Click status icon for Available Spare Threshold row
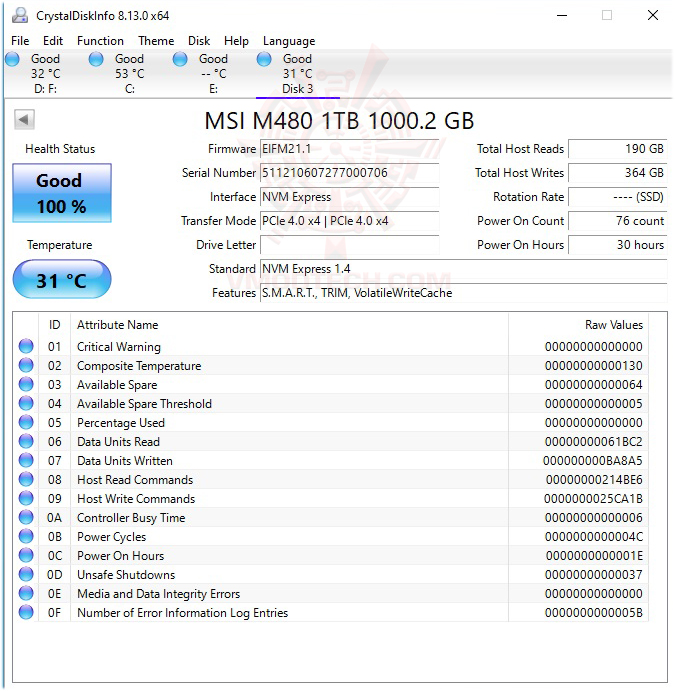675x691 pixels. click(x=26, y=403)
